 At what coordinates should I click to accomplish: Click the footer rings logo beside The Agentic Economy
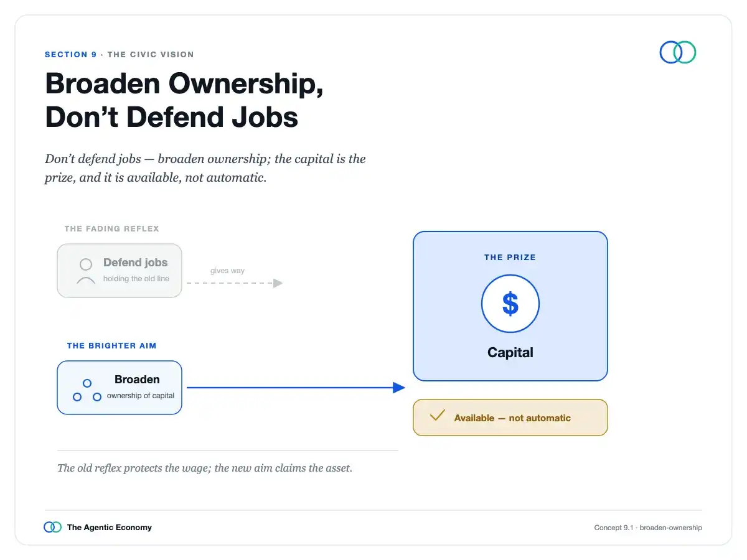point(53,527)
